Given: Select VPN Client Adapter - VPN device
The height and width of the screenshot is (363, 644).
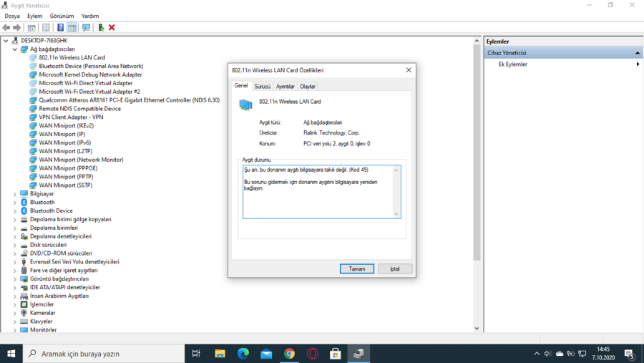Looking at the screenshot, I should pos(71,117).
